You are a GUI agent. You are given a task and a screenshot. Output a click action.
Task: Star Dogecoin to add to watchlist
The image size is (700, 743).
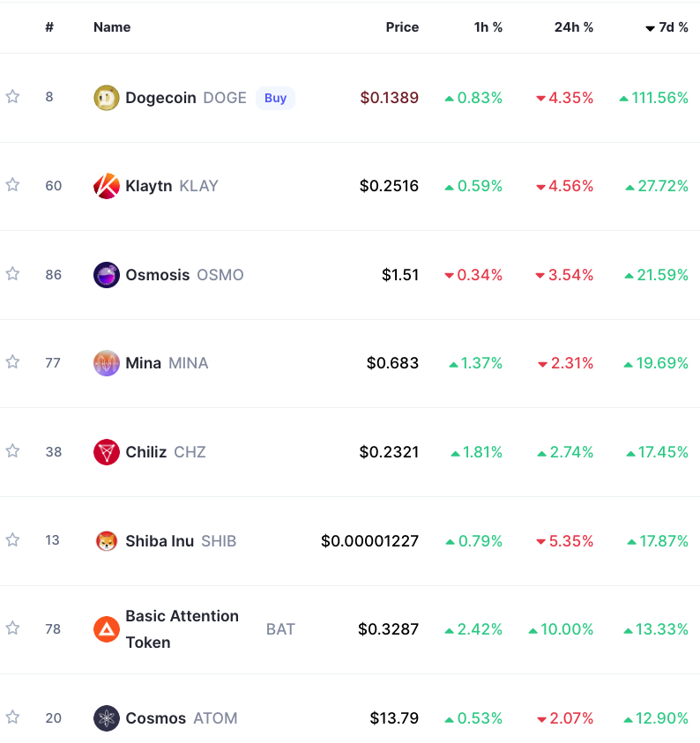click(x=13, y=97)
